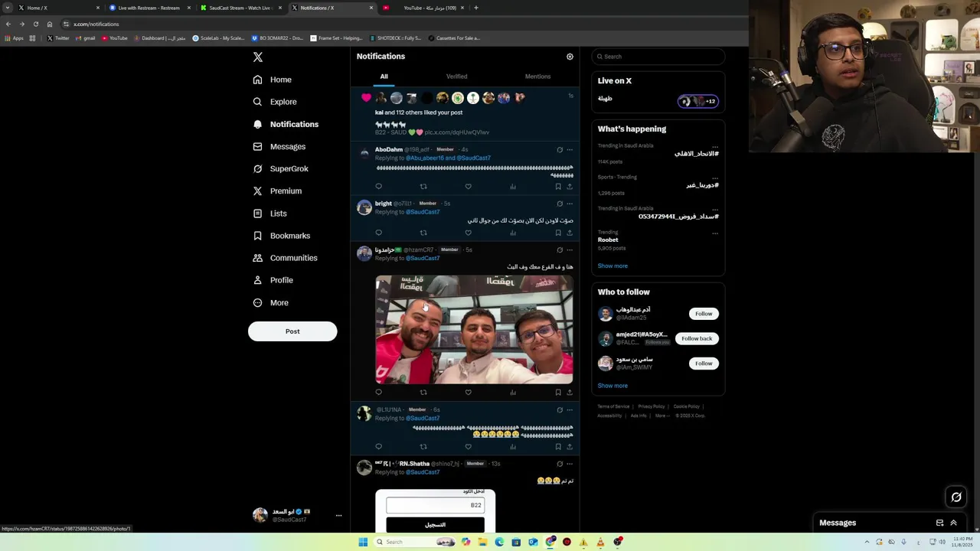Like bright's reply
980x551 pixels.
point(468,233)
